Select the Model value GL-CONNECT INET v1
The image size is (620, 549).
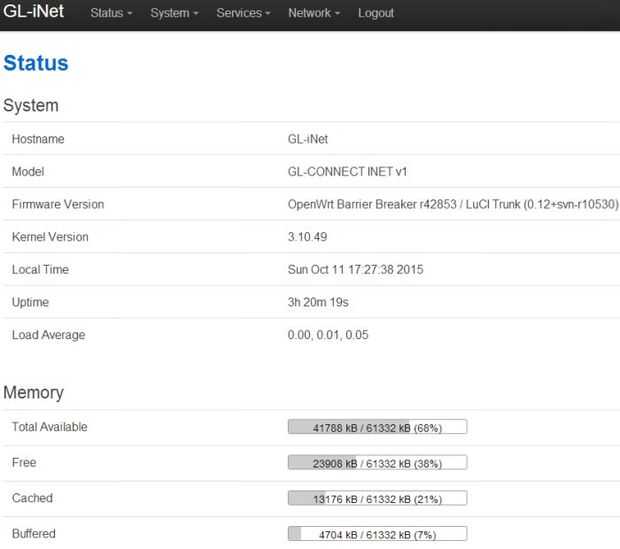tap(348, 172)
